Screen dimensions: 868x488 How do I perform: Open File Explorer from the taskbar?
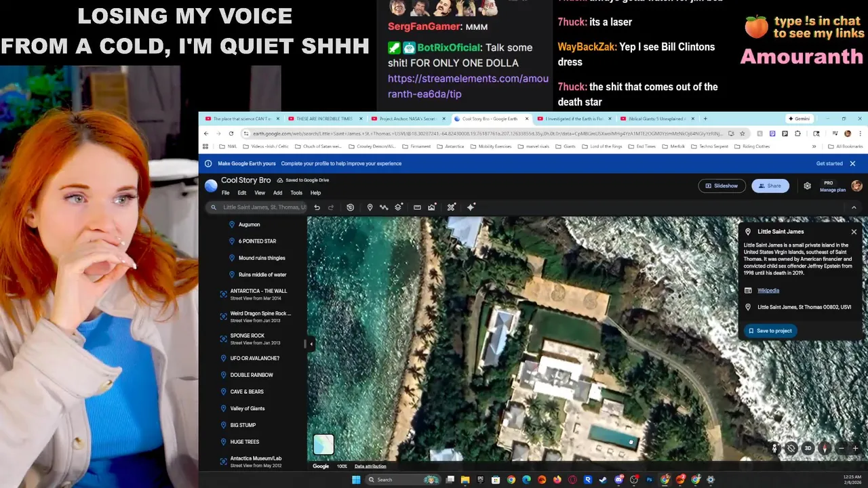(x=465, y=480)
